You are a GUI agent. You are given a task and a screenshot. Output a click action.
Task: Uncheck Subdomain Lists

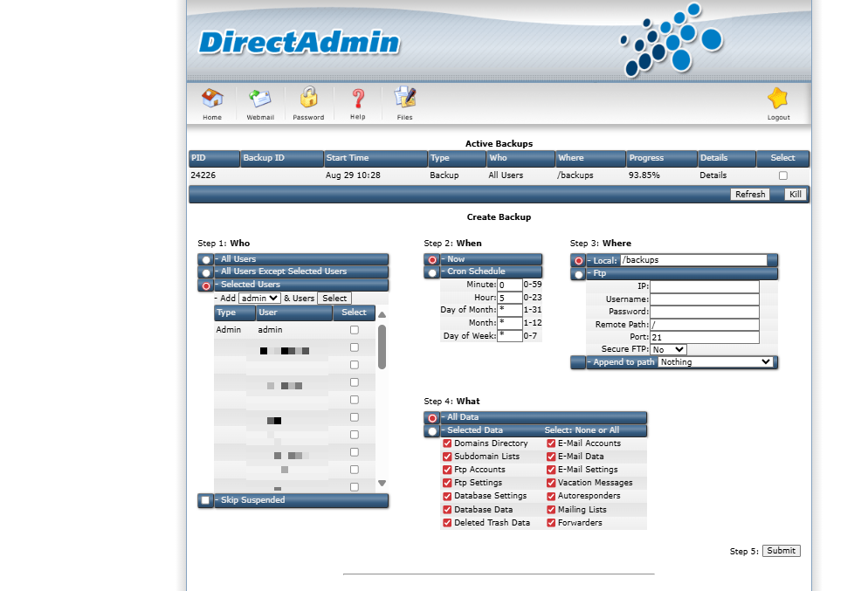click(447, 457)
